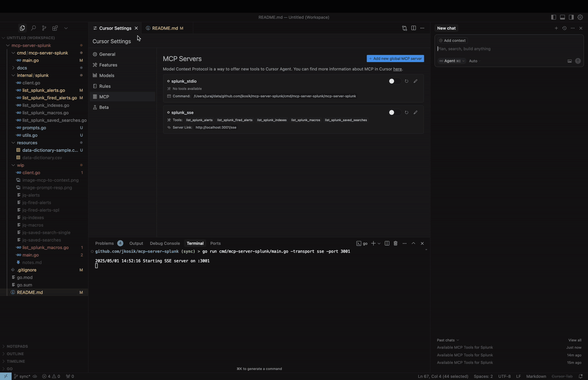Open chat history with the clock icon
588x380 pixels.
point(564,28)
